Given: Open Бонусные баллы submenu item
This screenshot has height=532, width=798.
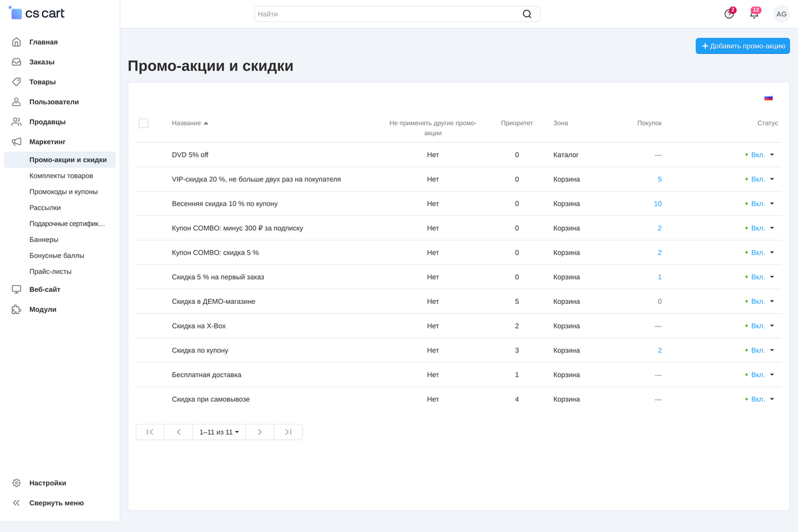Looking at the screenshot, I should [x=57, y=255].
